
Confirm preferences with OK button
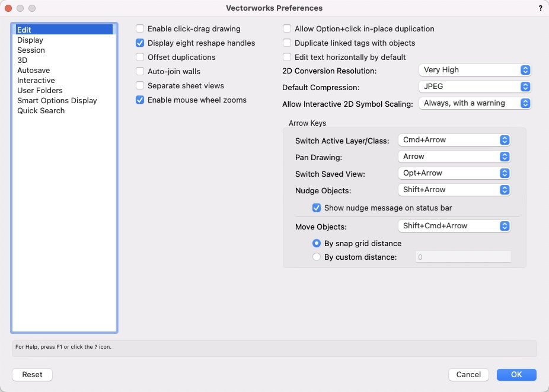point(516,374)
